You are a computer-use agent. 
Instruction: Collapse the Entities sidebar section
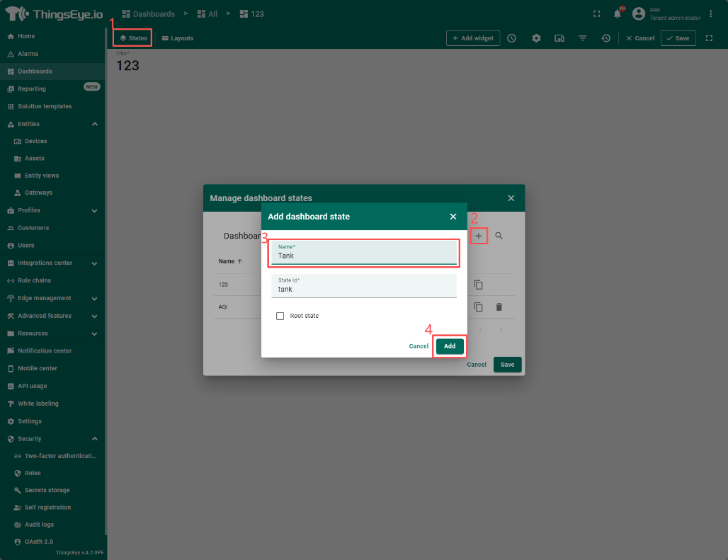click(x=94, y=124)
